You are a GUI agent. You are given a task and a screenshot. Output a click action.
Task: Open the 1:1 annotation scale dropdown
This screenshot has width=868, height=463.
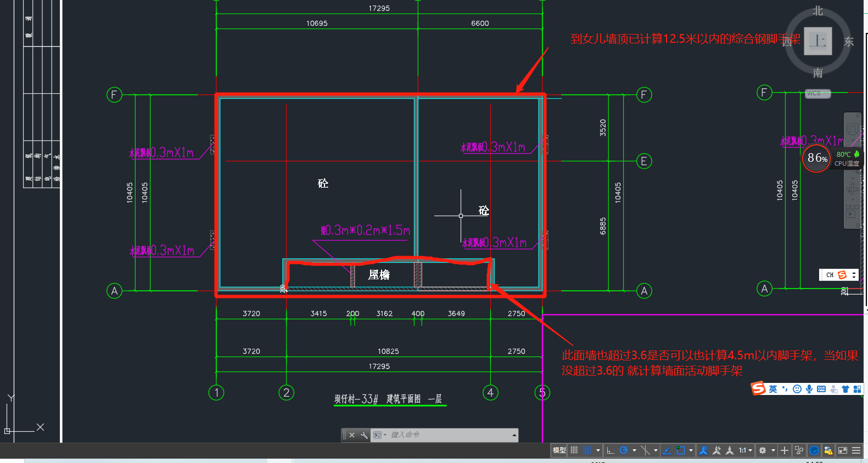(x=745, y=450)
